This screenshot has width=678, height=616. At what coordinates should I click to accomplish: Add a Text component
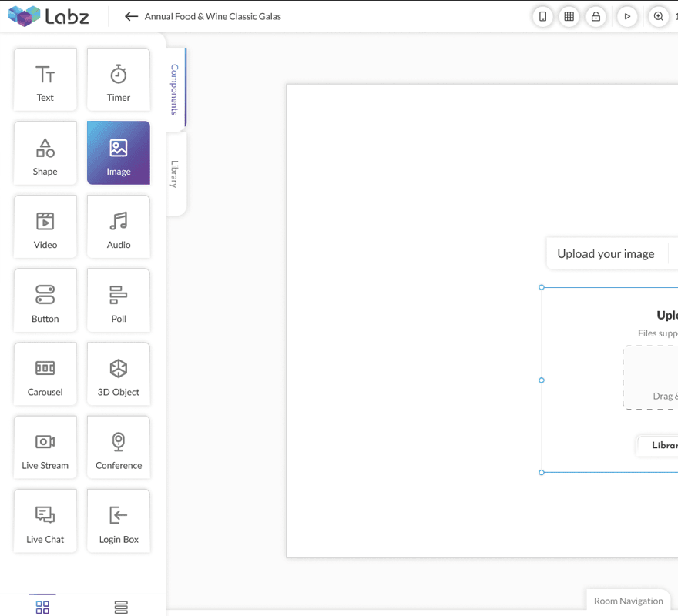(45, 79)
